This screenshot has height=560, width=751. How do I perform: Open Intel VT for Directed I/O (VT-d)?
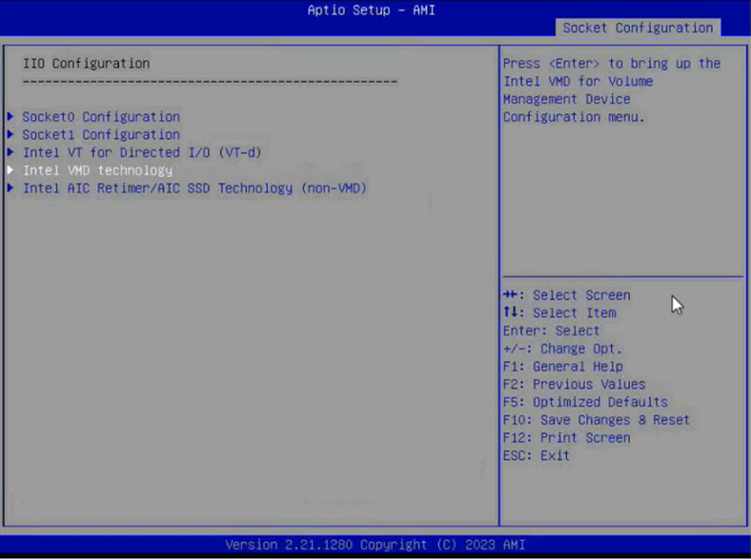click(142, 152)
